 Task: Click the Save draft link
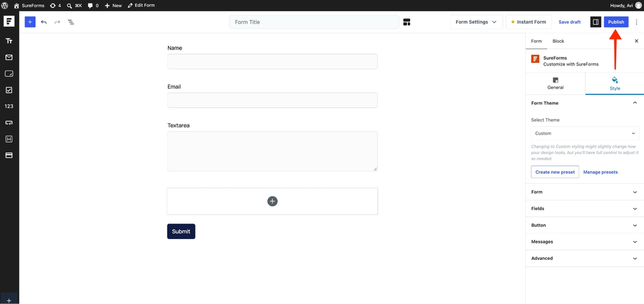[x=570, y=22]
